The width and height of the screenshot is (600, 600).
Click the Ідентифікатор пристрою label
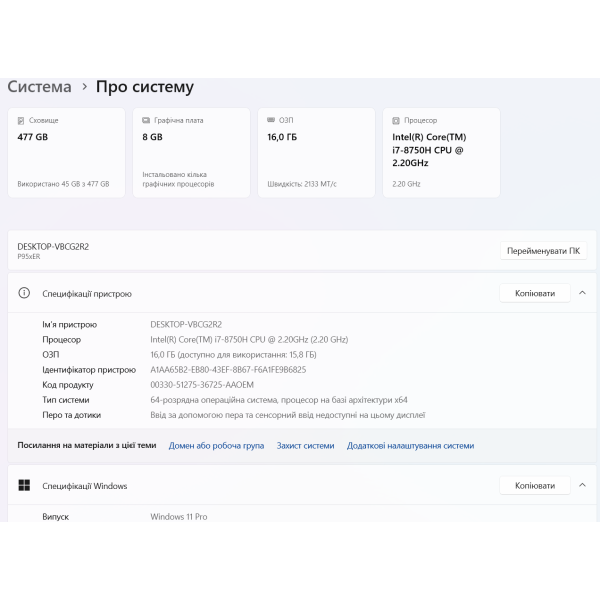coord(89,370)
